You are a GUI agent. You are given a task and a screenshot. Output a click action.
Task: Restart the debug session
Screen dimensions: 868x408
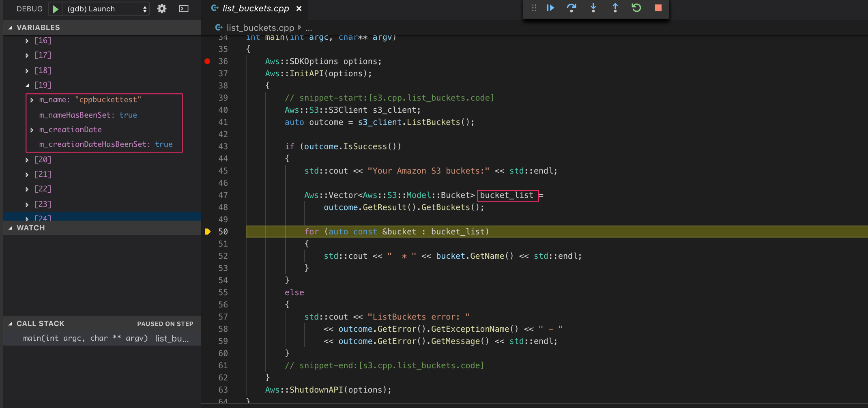pyautogui.click(x=636, y=8)
